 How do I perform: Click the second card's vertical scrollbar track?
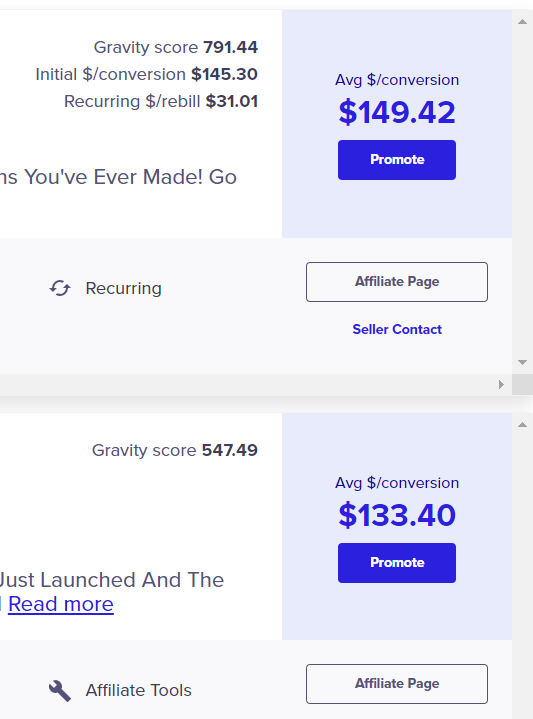[522, 573]
